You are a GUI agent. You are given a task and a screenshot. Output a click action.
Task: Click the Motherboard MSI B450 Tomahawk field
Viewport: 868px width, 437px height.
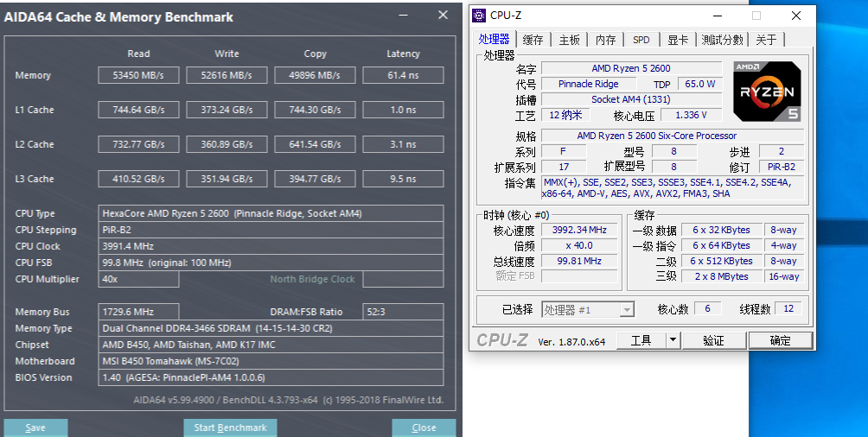(x=271, y=361)
